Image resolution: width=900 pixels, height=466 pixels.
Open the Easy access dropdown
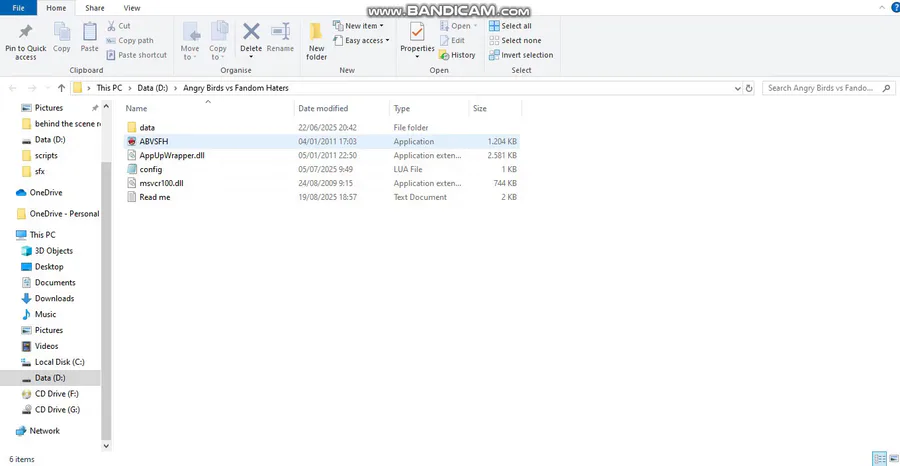(x=361, y=41)
